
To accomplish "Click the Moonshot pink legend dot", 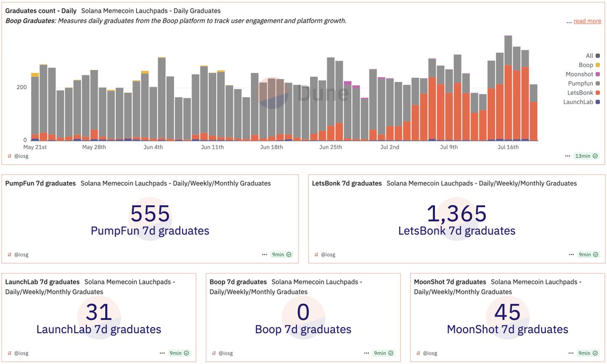I will (x=598, y=74).
